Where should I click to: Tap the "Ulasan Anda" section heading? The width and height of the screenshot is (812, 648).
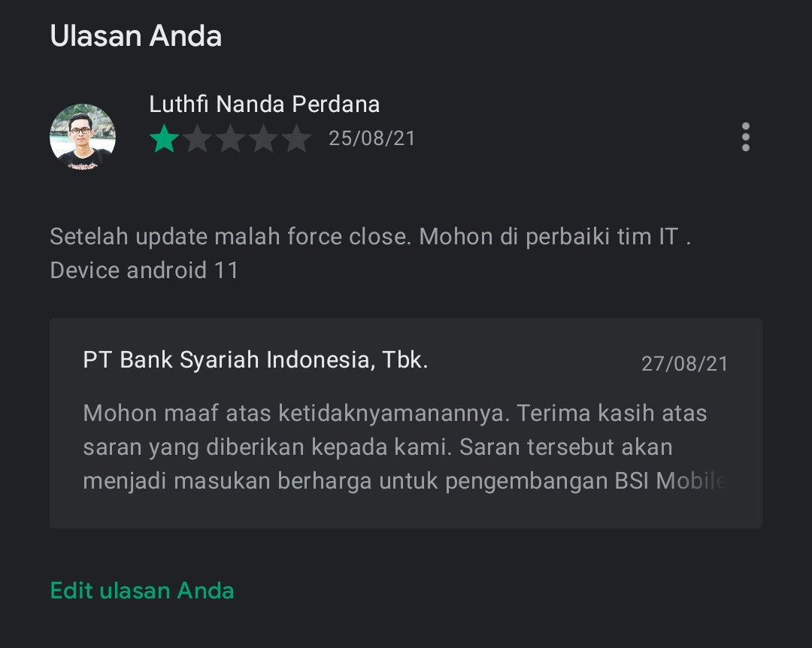tap(136, 36)
